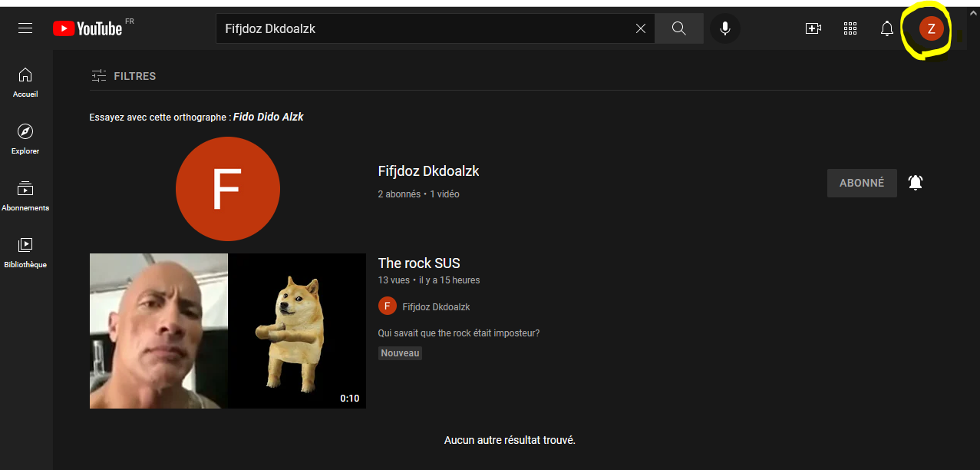Expand the FILTRES options

[123, 76]
